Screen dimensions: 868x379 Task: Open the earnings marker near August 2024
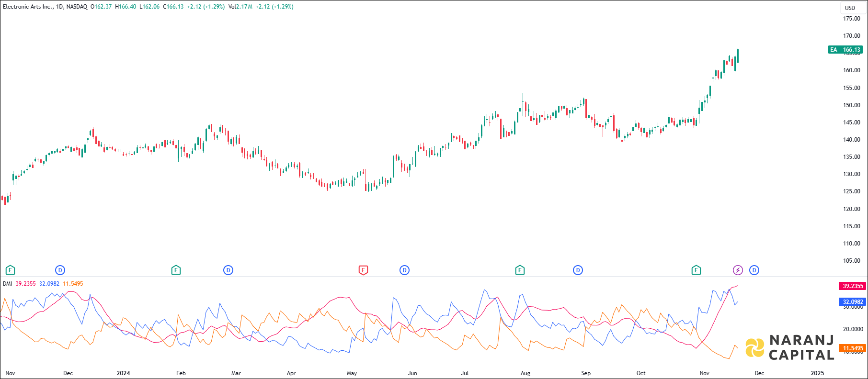pos(520,270)
